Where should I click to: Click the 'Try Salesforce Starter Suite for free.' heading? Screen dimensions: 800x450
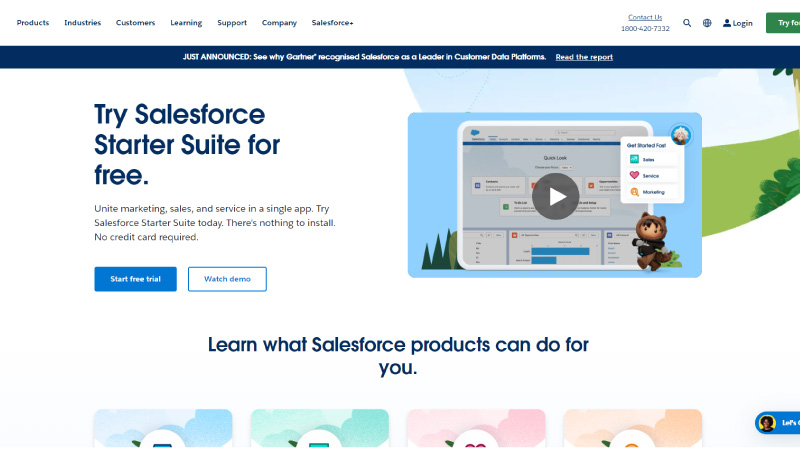pyautogui.click(x=187, y=144)
